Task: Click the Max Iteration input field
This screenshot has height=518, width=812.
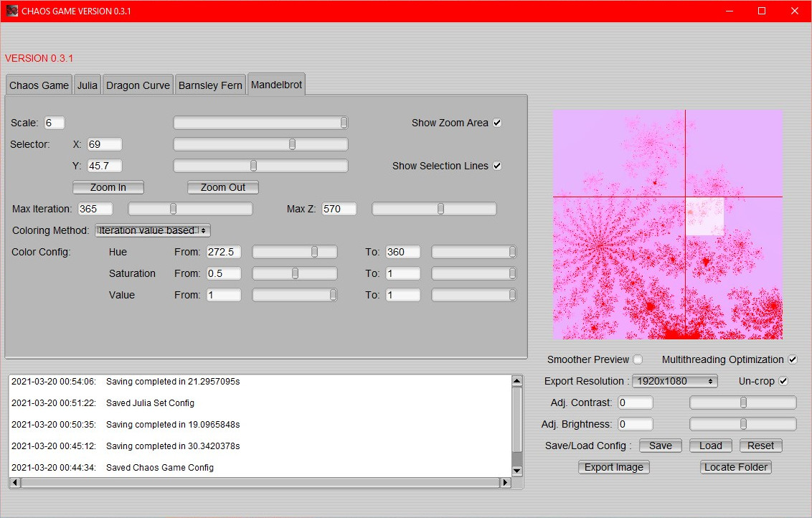Action: tap(95, 208)
